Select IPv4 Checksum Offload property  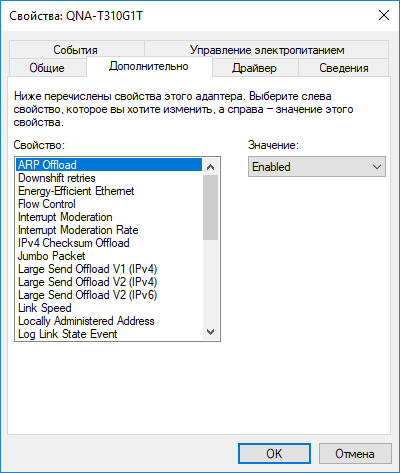(109, 243)
